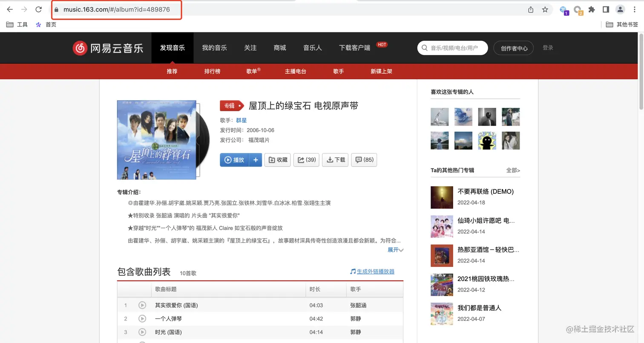The height and width of the screenshot is (343, 644).
Task: Open the extensions puzzle-piece icon
Action: (x=592, y=9)
